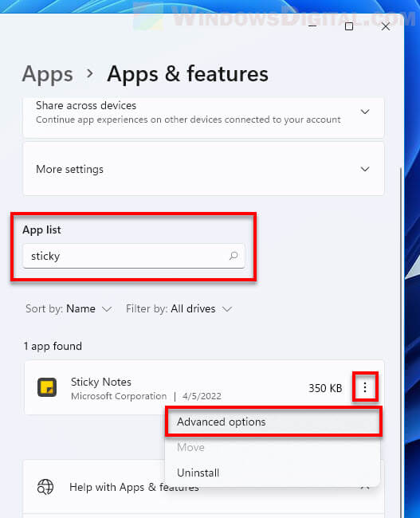The width and height of the screenshot is (420, 518).
Task: Click the Share across devices title
Action: 86,105
